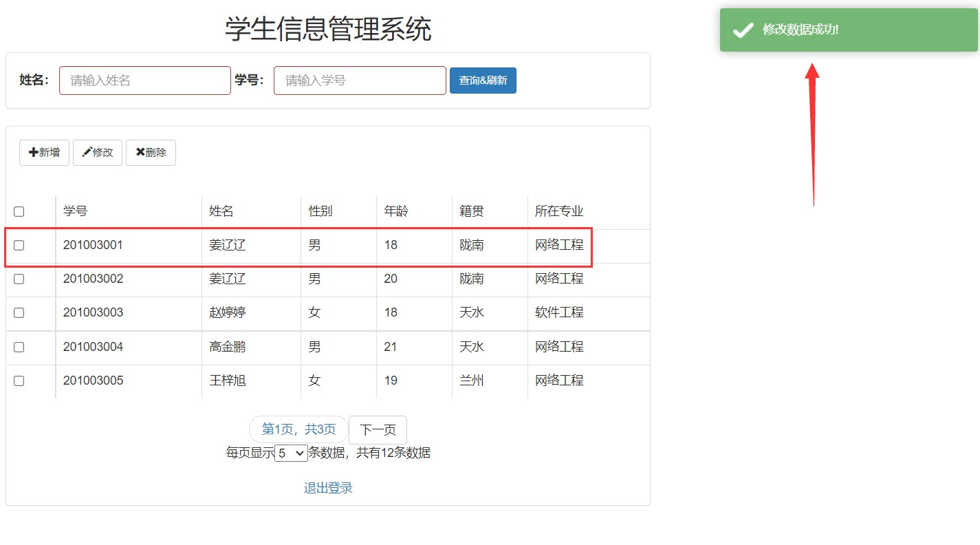Click the name 王梓旭 in the table
The image size is (980, 545).
tap(228, 381)
